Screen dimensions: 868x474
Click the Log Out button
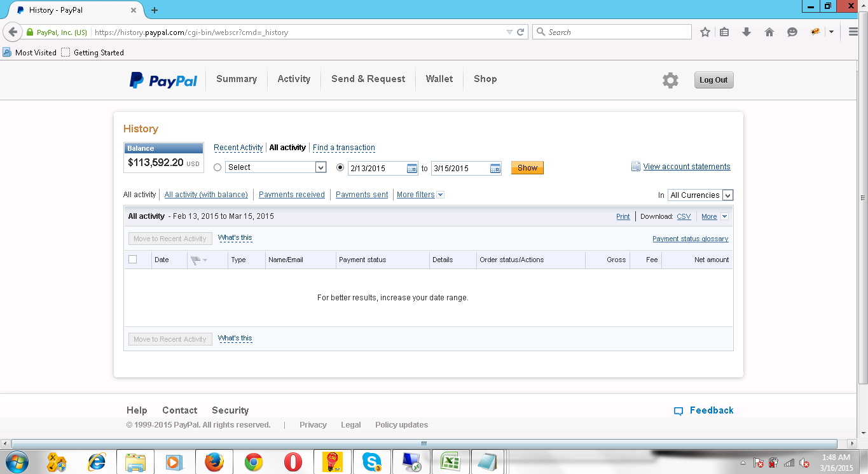[x=713, y=80]
